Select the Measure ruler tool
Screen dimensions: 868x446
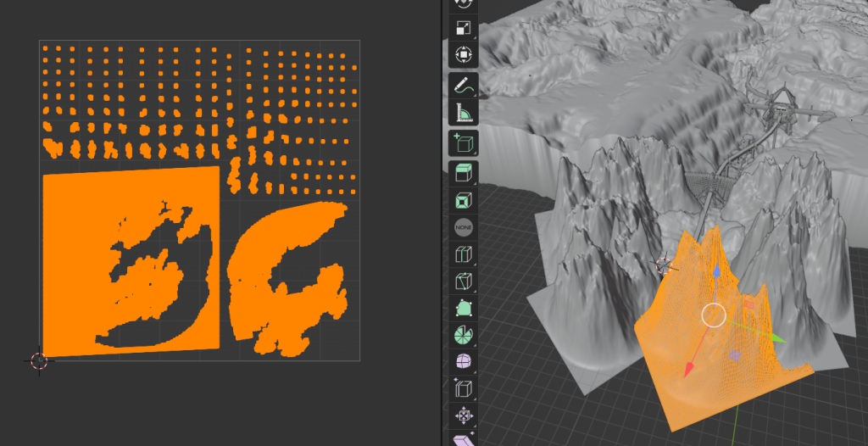tap(464, 112)
